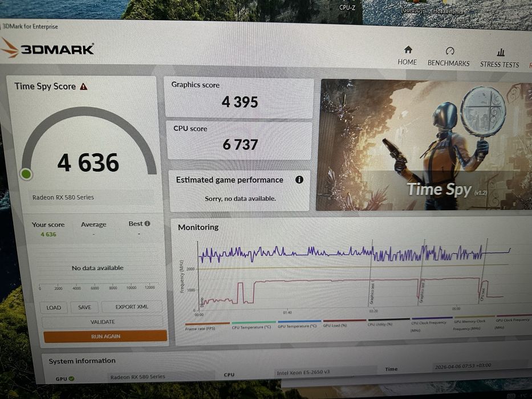
Task: Click the Graphics score value 4 395
Action: pos(240,102)
